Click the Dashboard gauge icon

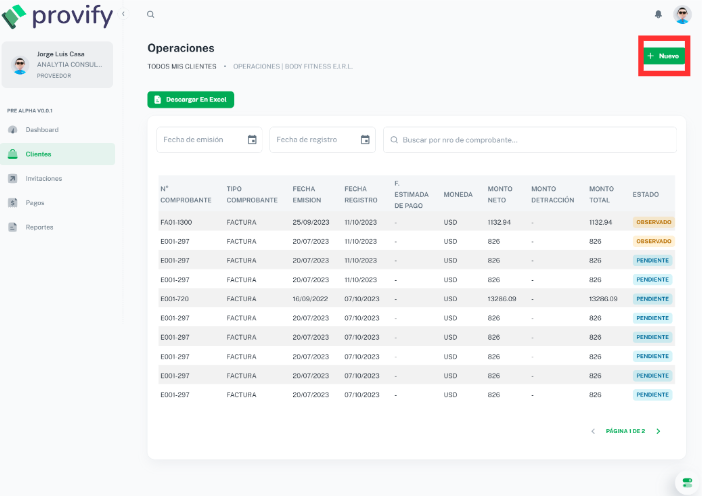[13, 130]
